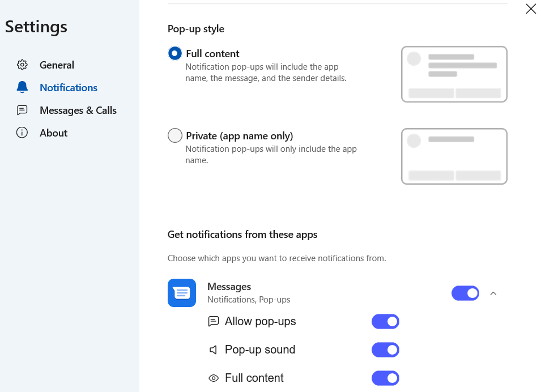Select the Private (app name only) option
Image resolution: width=541 pixels, height=392 pixels.
pyautogui.click(x=175, y=136)
